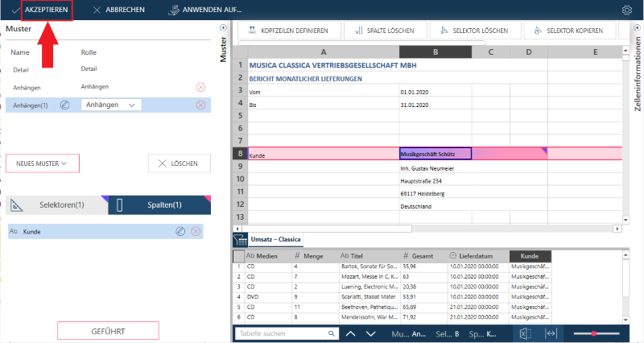The width and height of the screenshot is (644, 343).
Task: Switch to the Spalten(1) tab
Action: (159, 205)
